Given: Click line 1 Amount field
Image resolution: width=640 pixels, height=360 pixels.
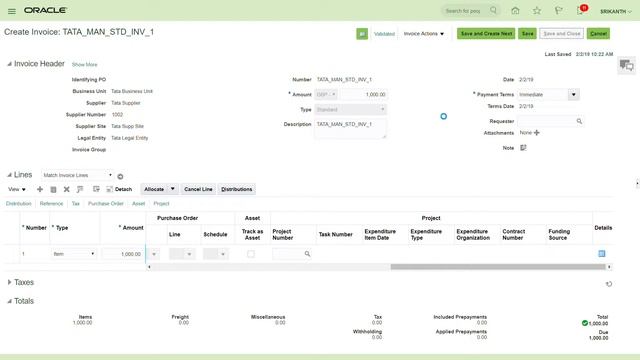Looking at the screenshot, I should 122,254.
